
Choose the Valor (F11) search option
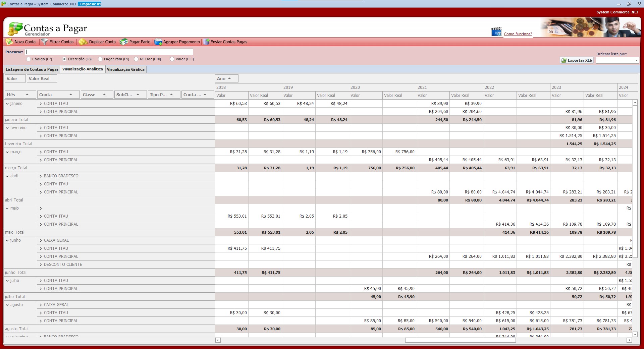(x=172, y=59)
